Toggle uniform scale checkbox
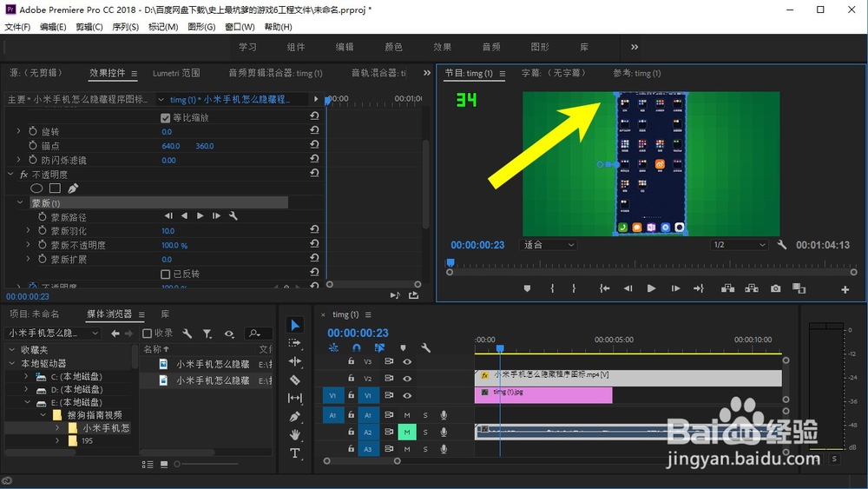The width and height of the screenshot is (868, 489). pyautogui.click(x=165, y=118)
